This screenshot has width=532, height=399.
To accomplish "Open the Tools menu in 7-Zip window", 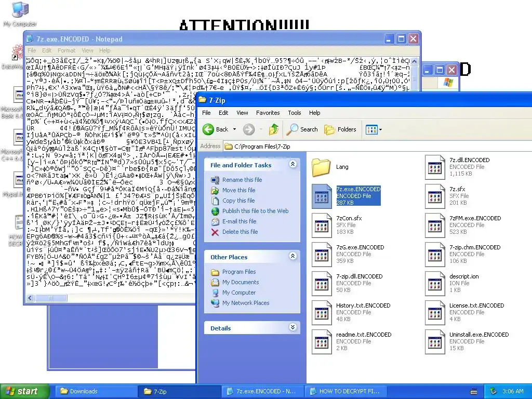I will tap(295, 113).
